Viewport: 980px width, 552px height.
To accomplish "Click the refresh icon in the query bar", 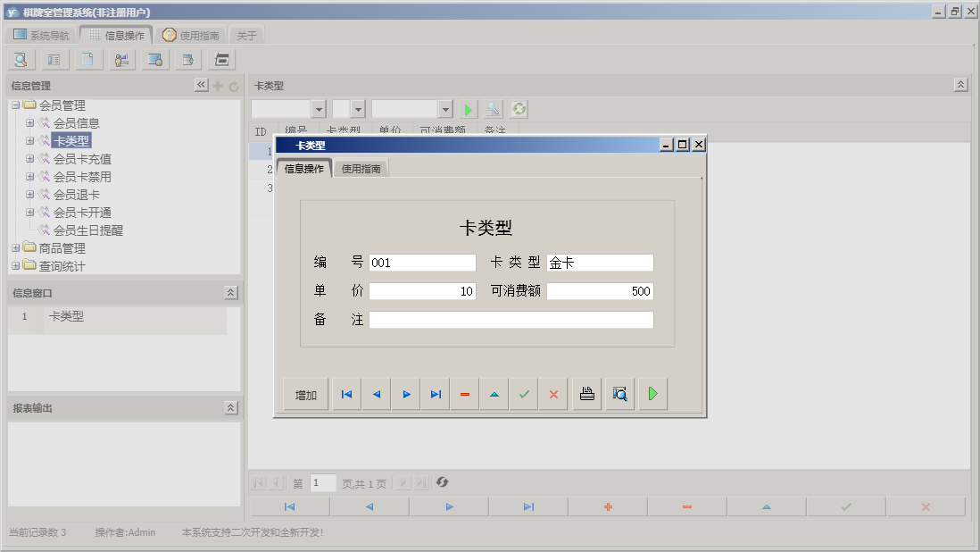I will point(519,109).
